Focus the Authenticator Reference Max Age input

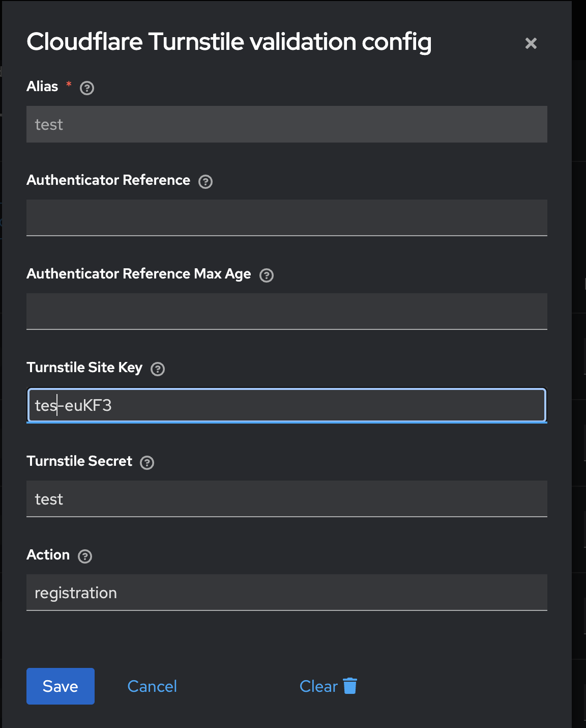[287, 312]
